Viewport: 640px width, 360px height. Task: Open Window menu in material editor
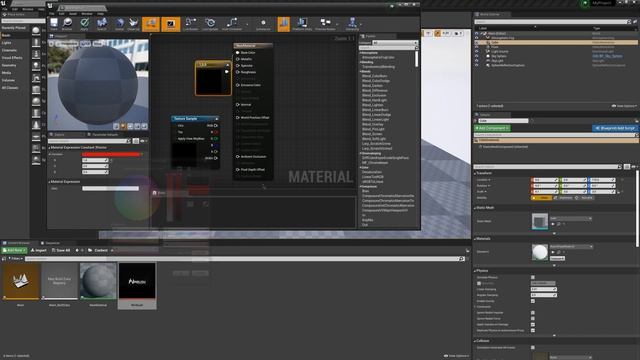pyautogui.click(x=87, y=13)
